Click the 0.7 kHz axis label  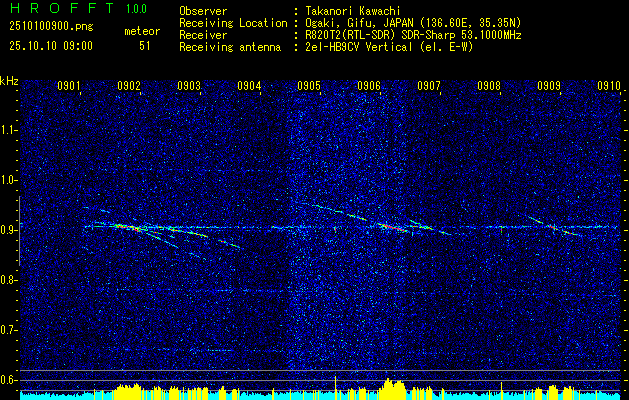pos(9,330)
